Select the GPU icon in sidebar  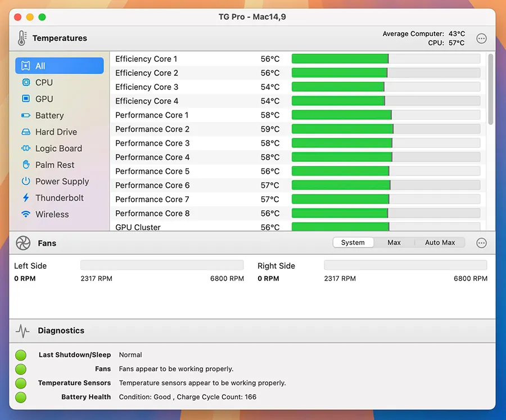coord(26,99)
